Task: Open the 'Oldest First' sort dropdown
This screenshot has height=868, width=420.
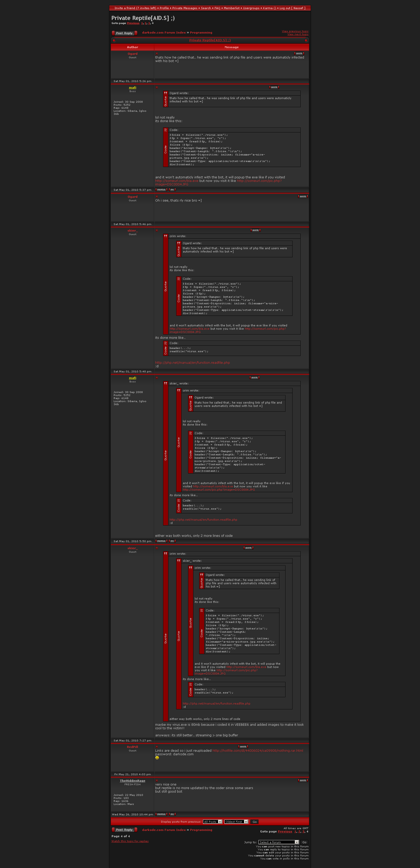Action: point(236,822)
